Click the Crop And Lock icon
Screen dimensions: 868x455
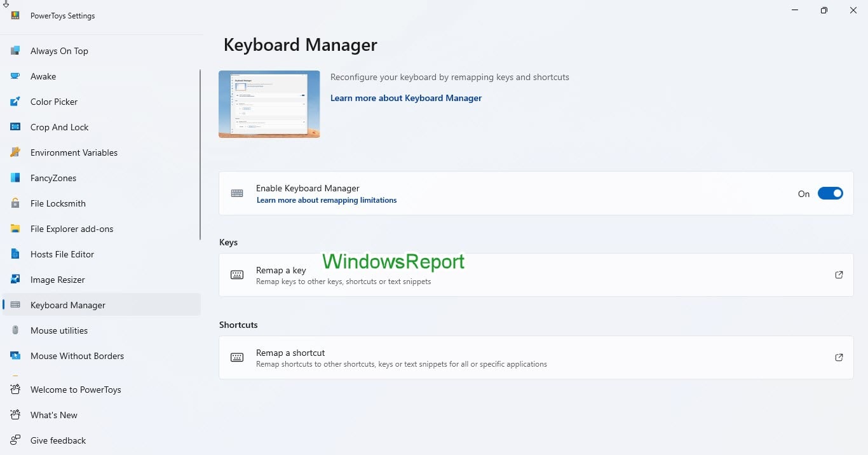pos(15,127)
